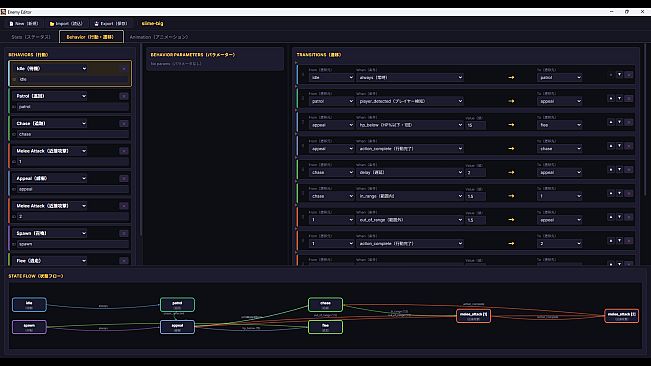Viewport: 651px width, 366px height.
Task: Delete the Patrol behavior entry
Action: [x=124, y=96]
